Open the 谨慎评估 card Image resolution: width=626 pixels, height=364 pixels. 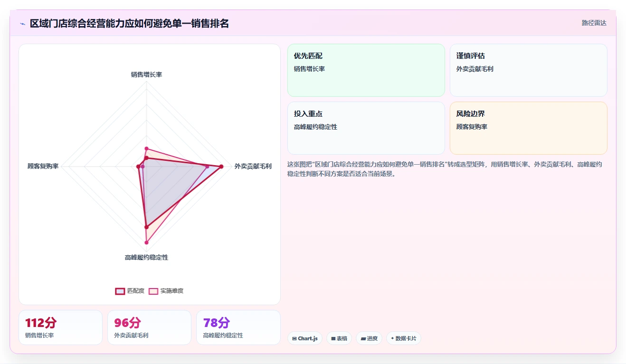(529, 70)
